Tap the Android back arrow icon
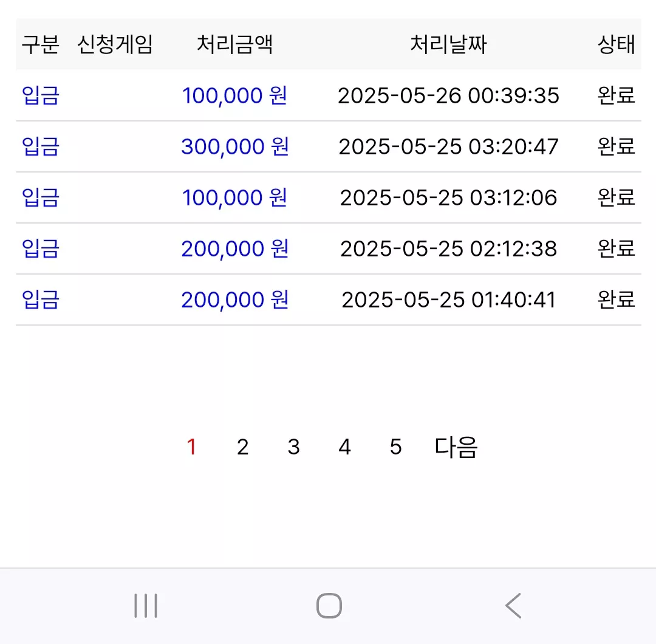This screenshot has height=644, width=656. click(513, 606)
